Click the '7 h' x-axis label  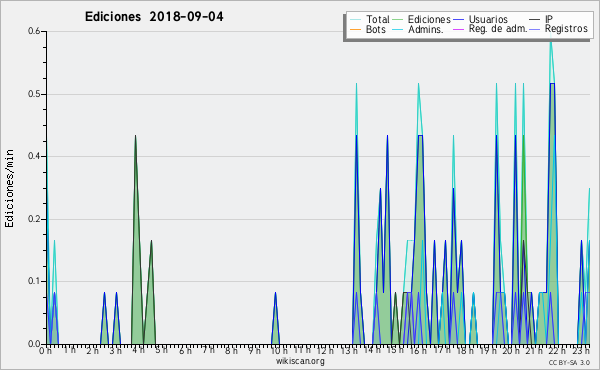(209, 350)
